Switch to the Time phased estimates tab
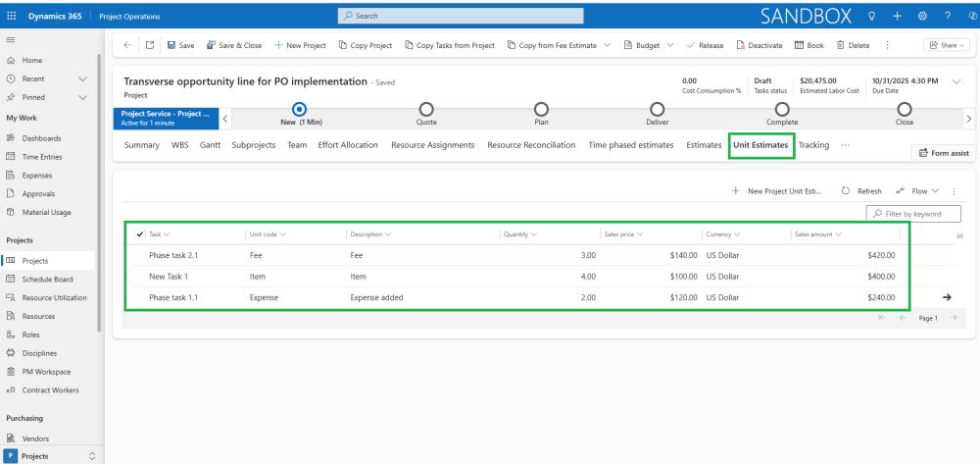The height and width of the screenshot is (464, 980). pos(630,145)
